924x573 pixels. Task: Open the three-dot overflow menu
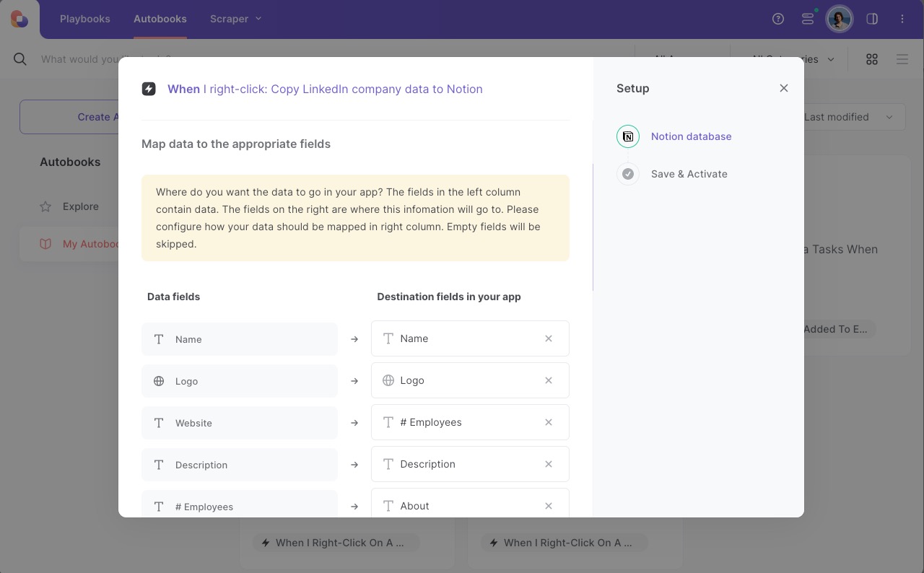pyautogui.click(x=902, y=19)
